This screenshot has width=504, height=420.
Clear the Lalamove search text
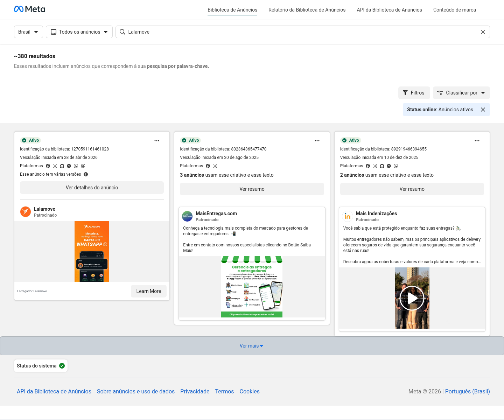[x=483, y=32]
